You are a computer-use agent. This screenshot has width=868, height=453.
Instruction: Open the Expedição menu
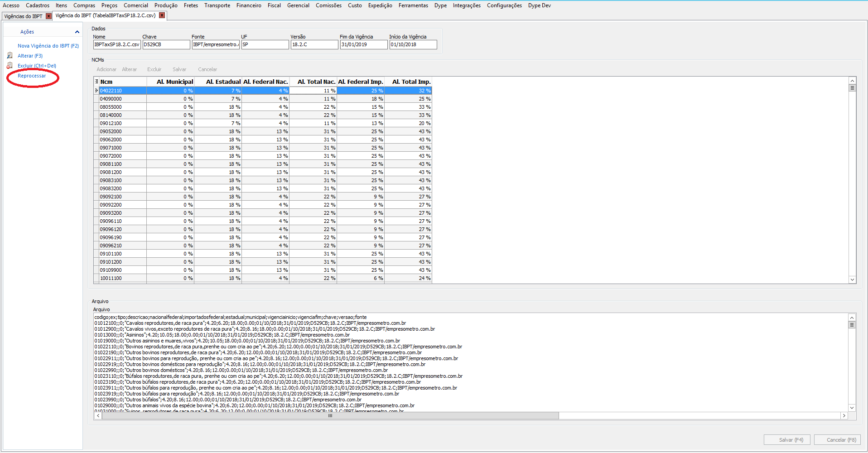tap(380, 5)
